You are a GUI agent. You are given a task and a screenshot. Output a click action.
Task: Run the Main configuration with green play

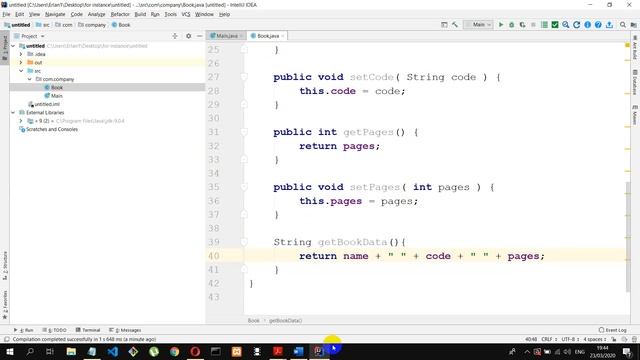501,25
